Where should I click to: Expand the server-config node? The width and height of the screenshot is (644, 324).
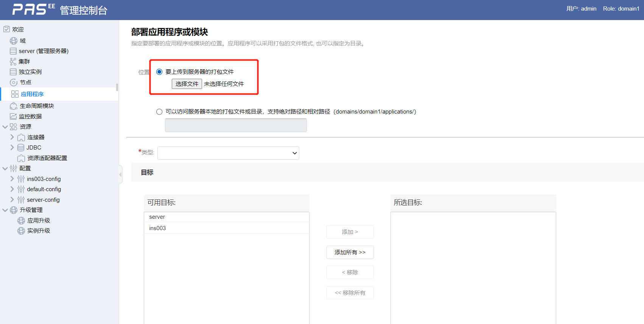pos(12,199)
